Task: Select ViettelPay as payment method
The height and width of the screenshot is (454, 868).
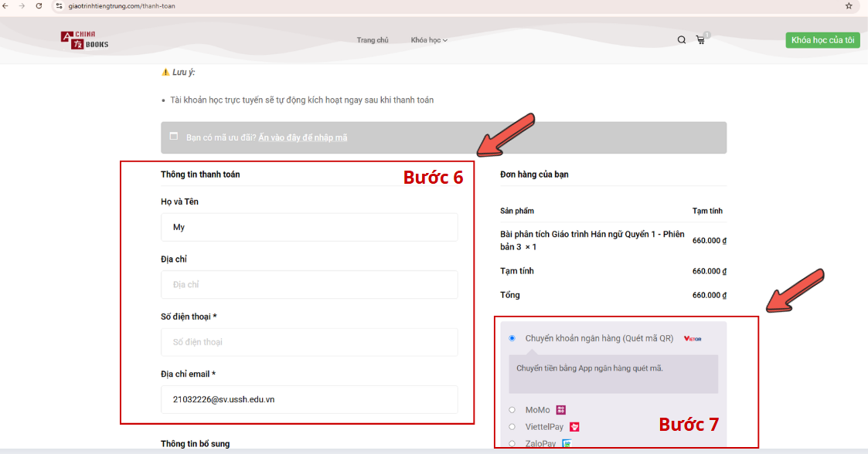Action: (x=511, y=426)
